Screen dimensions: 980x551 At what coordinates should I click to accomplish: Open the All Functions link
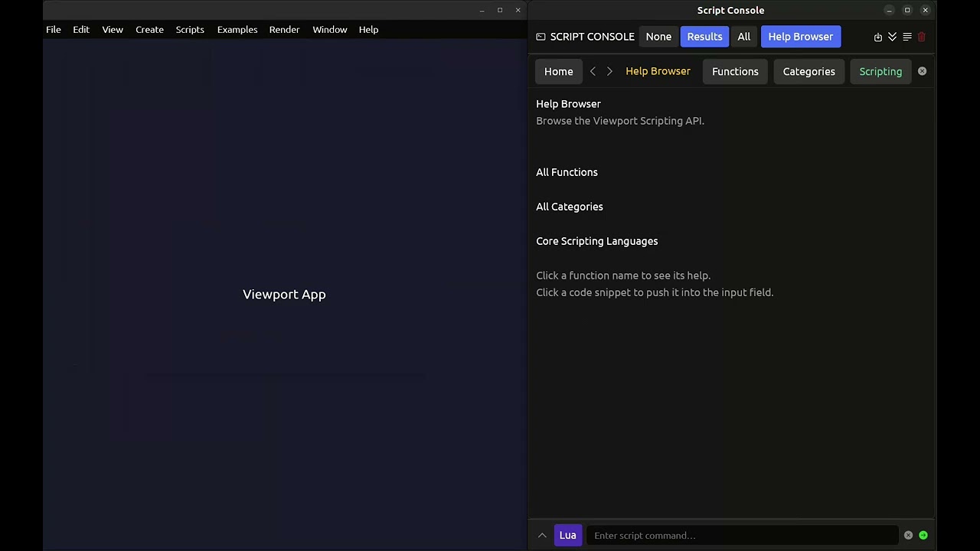coord(567,172)
